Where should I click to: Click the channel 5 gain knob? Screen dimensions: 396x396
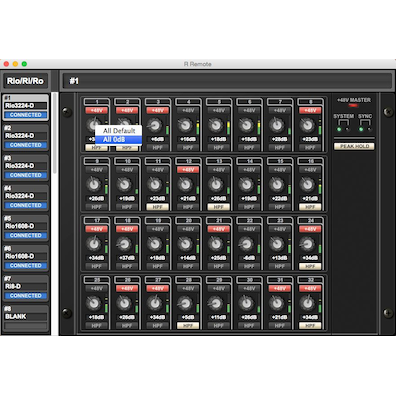pos(216,125)
